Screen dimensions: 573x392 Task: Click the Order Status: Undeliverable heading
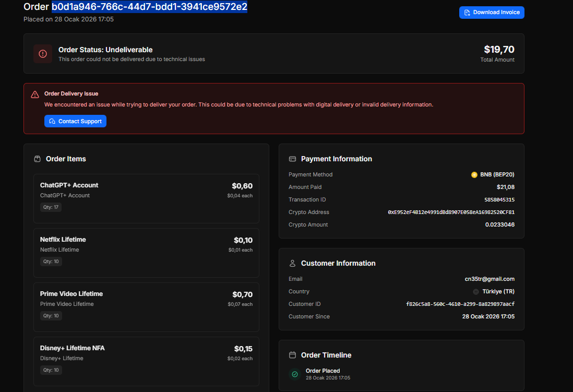pos(105,50)
